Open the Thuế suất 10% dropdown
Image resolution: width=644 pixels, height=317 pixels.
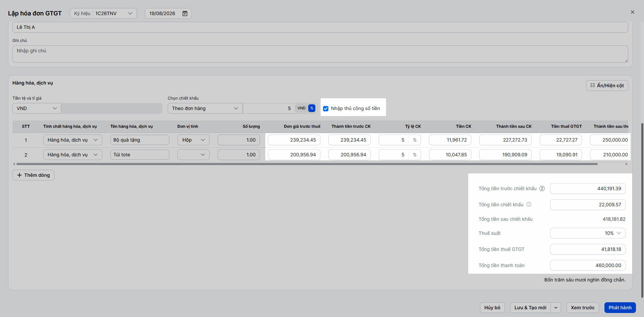coord(588,233)
